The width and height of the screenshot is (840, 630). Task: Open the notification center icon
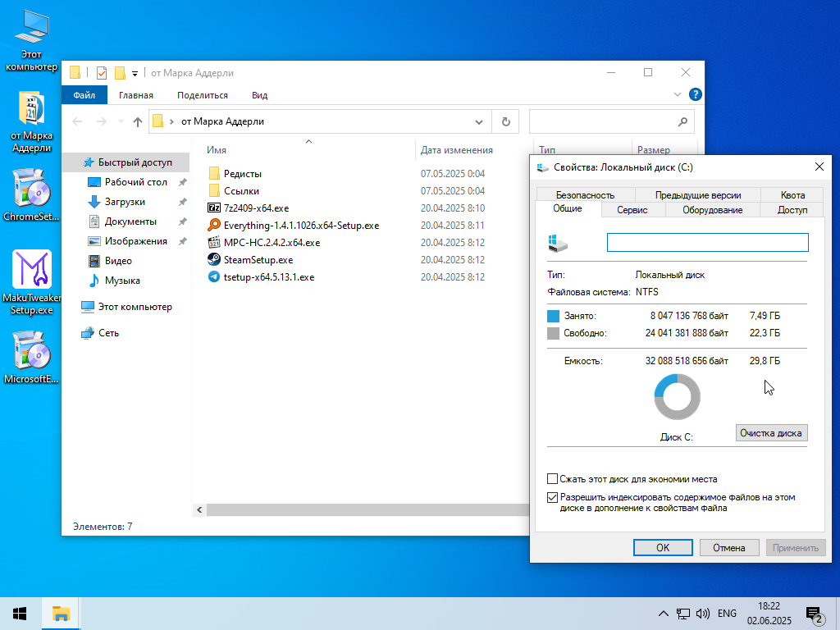(815, 615)
